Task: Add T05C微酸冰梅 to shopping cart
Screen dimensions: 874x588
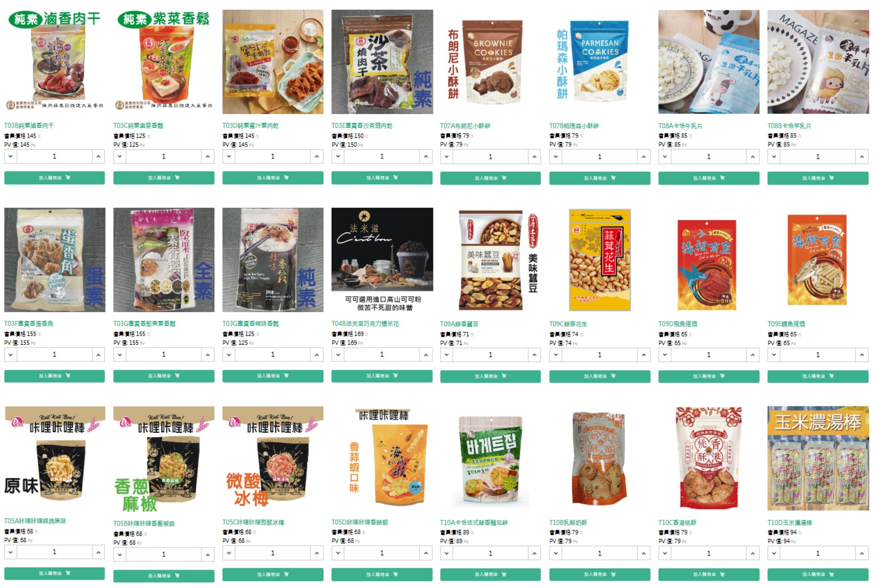Action: [x=272, y=574]
